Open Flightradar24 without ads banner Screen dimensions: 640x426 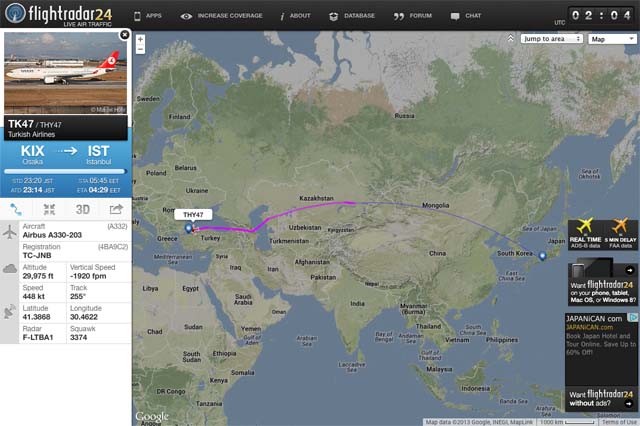(x=601, y=399)
